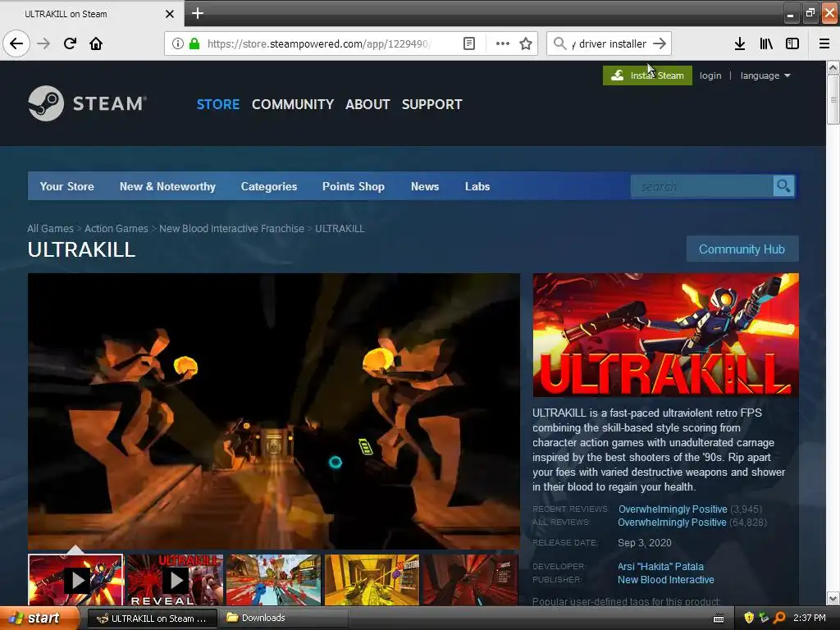Click Action Games breadcrumb link
Viewport: 840px width, 630px height.
click(x=116, y=228)
